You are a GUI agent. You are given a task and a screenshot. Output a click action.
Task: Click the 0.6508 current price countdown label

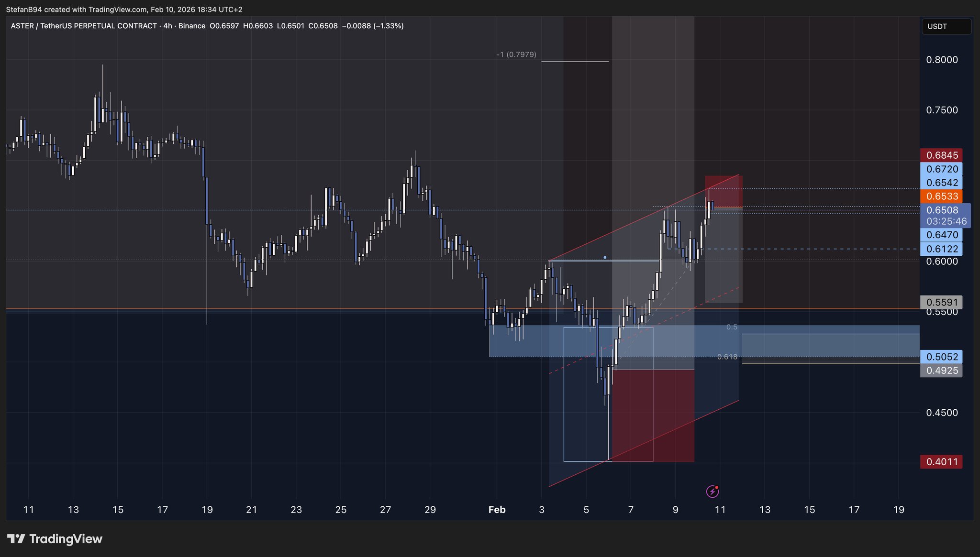pos(945,216)
